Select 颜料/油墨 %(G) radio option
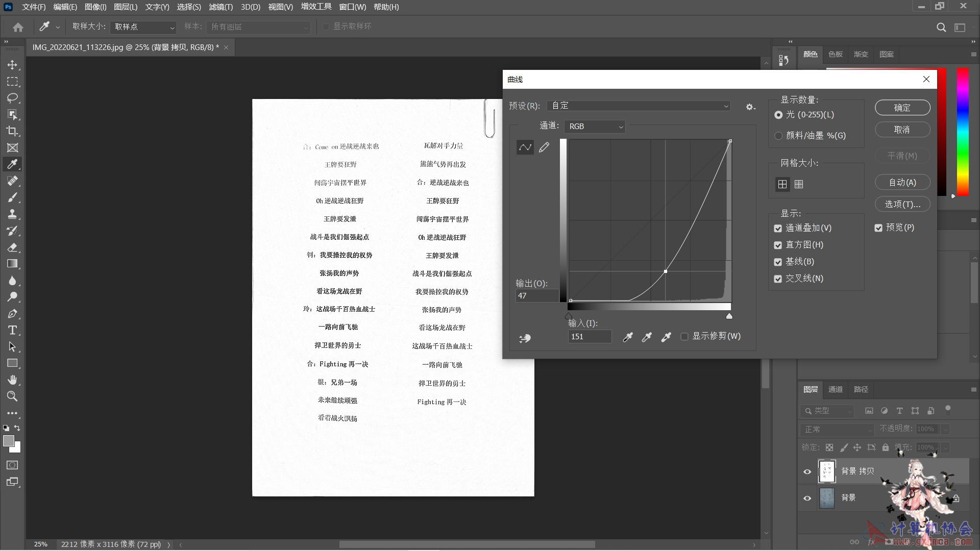The height and width of the screenshot is (551, 980). point(778,136)
